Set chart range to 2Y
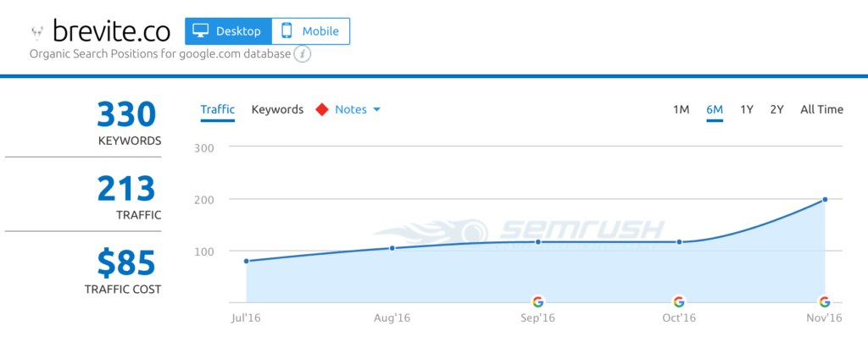Screen dimensions: 868x348 [776, 109]
